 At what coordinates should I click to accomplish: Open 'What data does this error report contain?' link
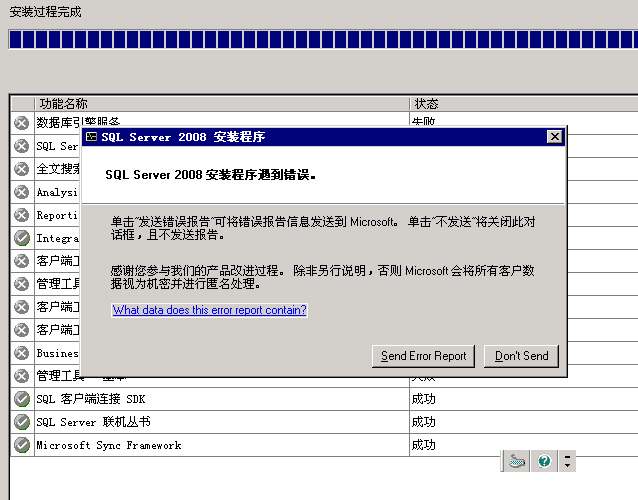209,310
